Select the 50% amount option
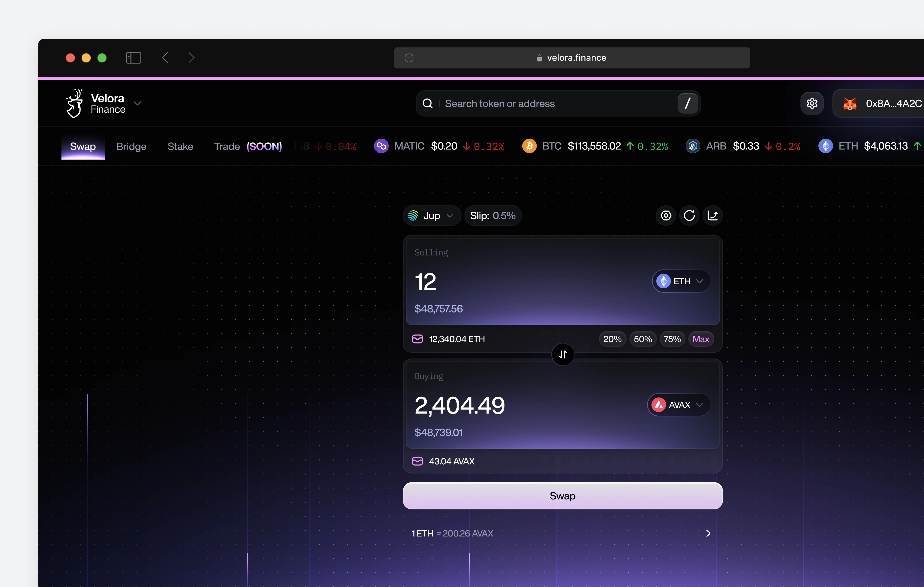The height and width of the screenshot is (587, 924). pos(643,339)
